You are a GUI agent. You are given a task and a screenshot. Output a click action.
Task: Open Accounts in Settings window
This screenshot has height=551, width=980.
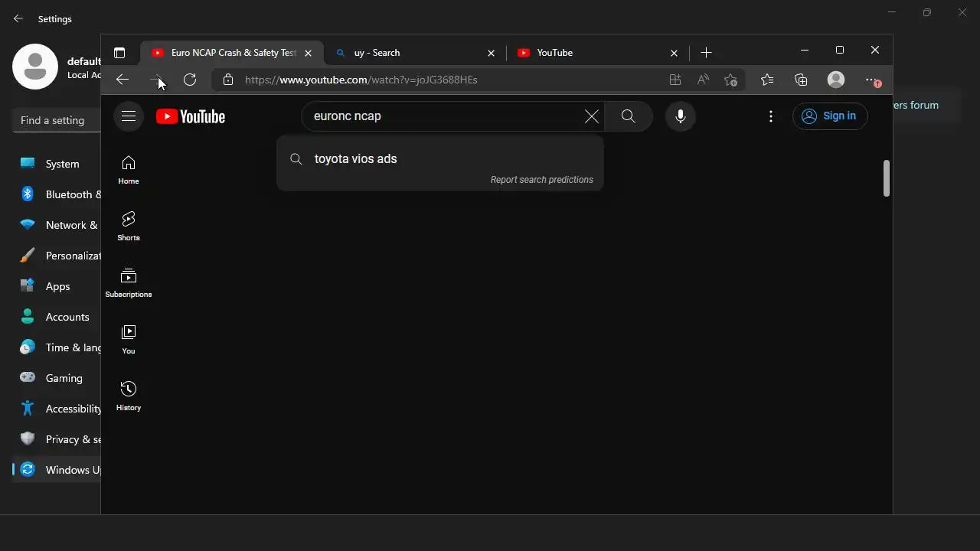tap(57, 317)
